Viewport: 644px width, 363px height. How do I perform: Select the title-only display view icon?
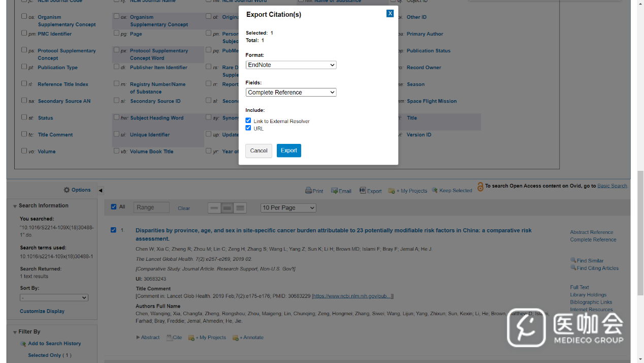pos(214,208)
